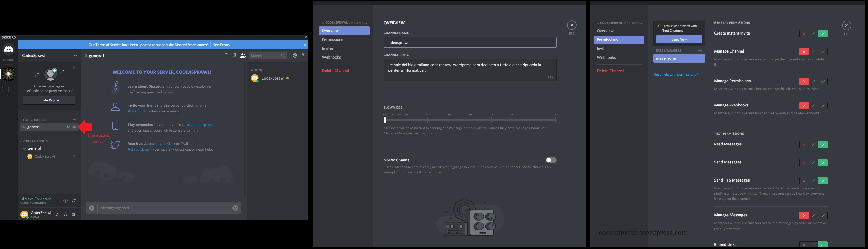868x249 pixels.
Task: Follow the 'share button' link
Action: click(x=138, y=111)
